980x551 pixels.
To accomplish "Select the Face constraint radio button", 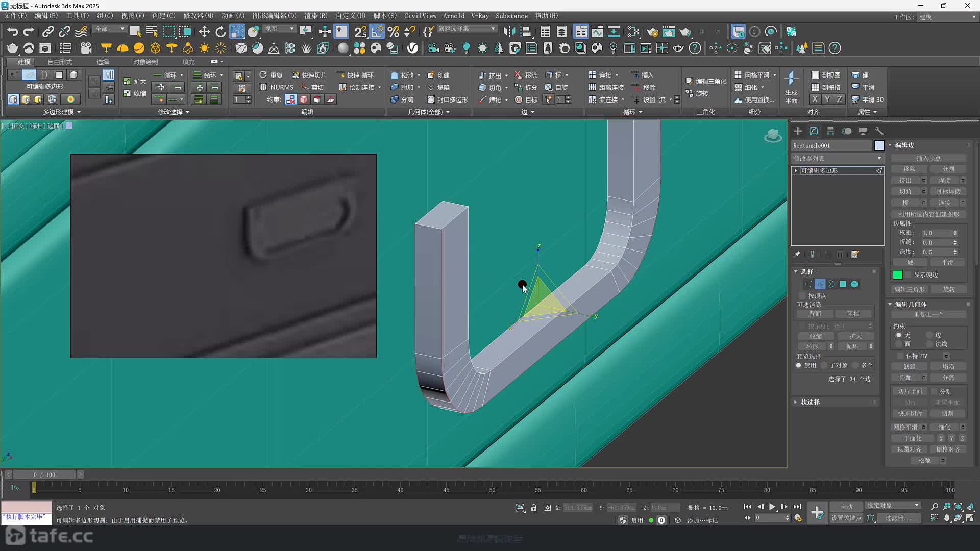I will (x=899, y=344).
